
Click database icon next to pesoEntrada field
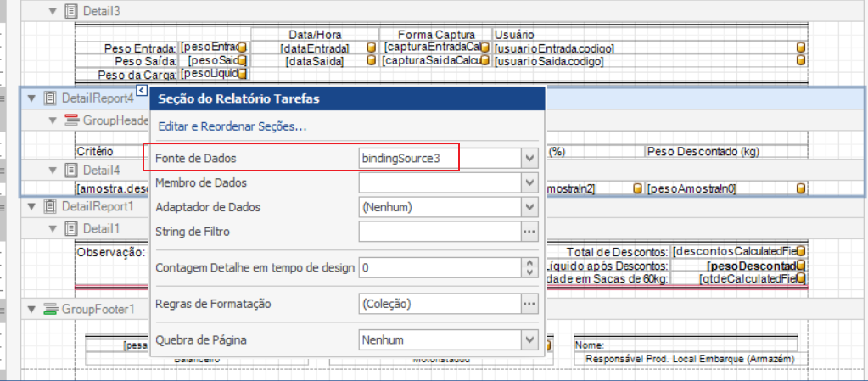[242, 47]
